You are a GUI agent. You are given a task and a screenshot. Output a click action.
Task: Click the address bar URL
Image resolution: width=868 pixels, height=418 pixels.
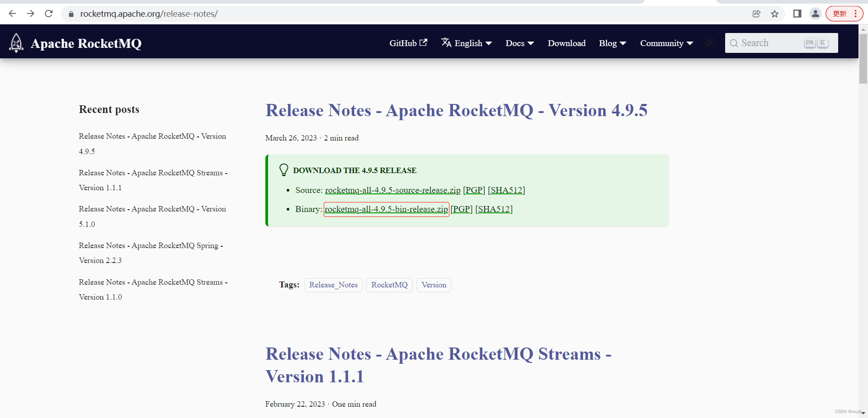coord(149,14)
